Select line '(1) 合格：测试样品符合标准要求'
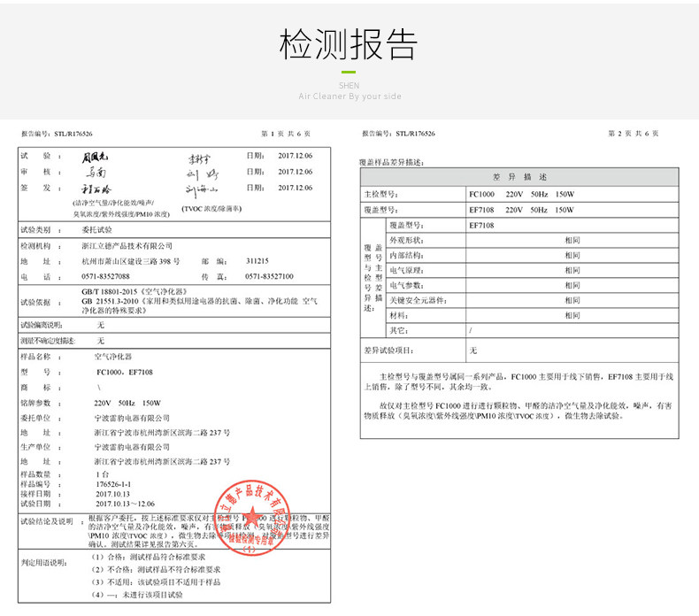This screenshot has width=699, height=616. tap(149, 557)
